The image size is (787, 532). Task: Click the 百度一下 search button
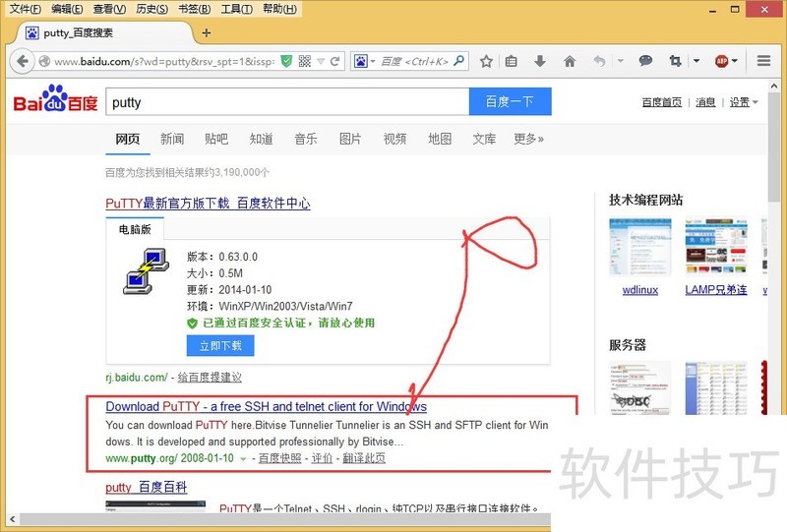point(510,102)
